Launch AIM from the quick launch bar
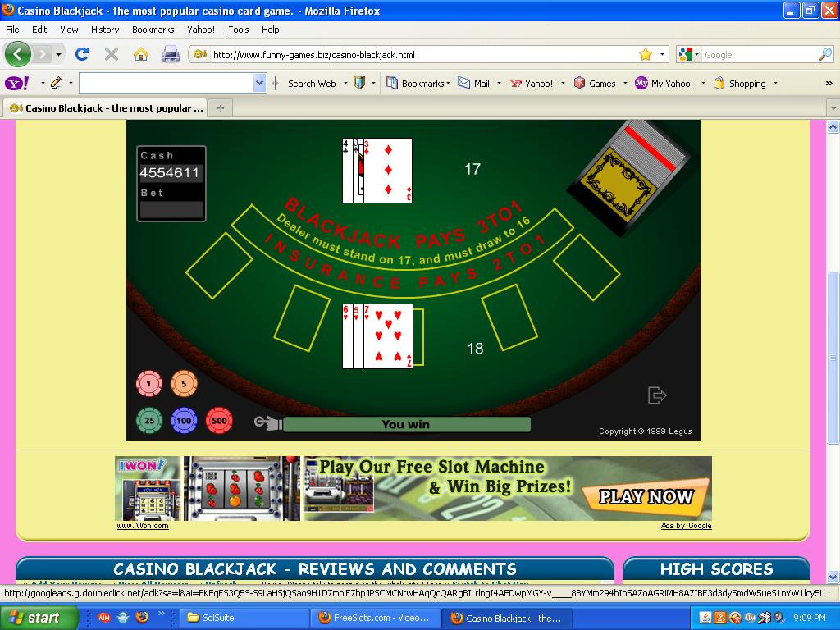Image resolution: width=840 pixels, height=630 pixels. (x=104, y=618)
